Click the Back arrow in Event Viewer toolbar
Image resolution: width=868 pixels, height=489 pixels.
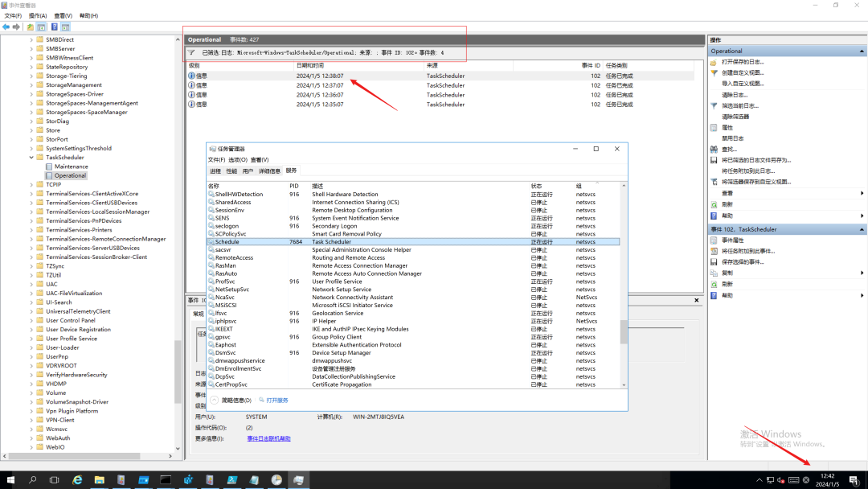[x=6, y=27]
